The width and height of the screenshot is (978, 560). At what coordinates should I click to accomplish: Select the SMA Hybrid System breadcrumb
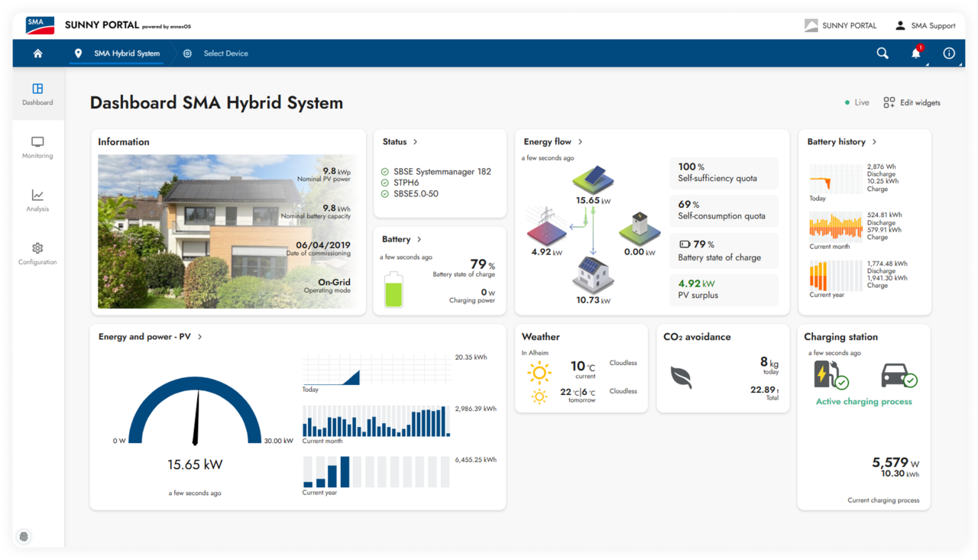pyautogui.click(x=127, y=53)
